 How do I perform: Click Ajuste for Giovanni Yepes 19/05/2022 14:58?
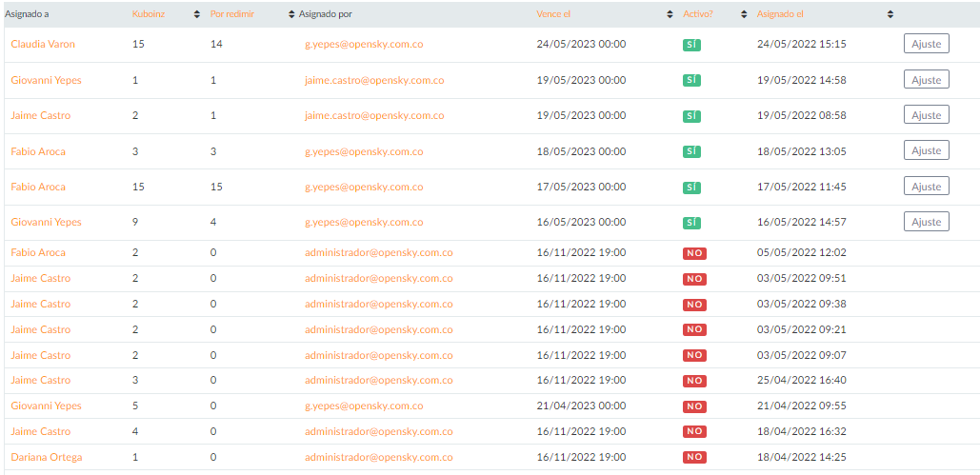[927, 79]
